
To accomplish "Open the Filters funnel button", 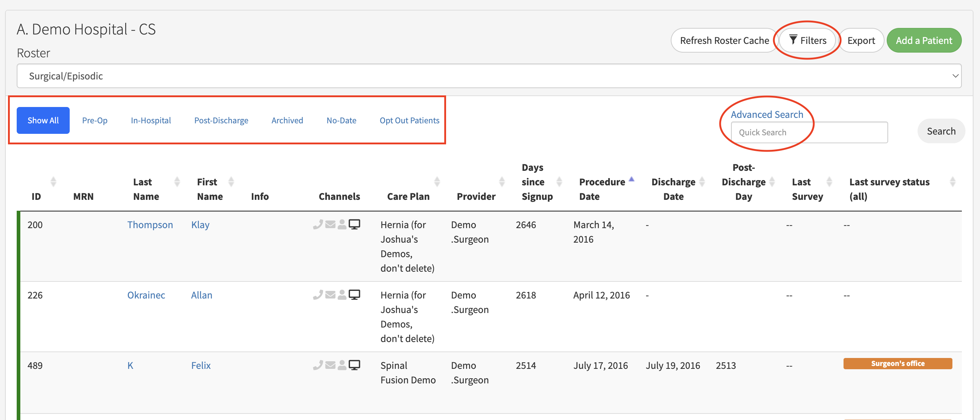I will coord(807,40).
